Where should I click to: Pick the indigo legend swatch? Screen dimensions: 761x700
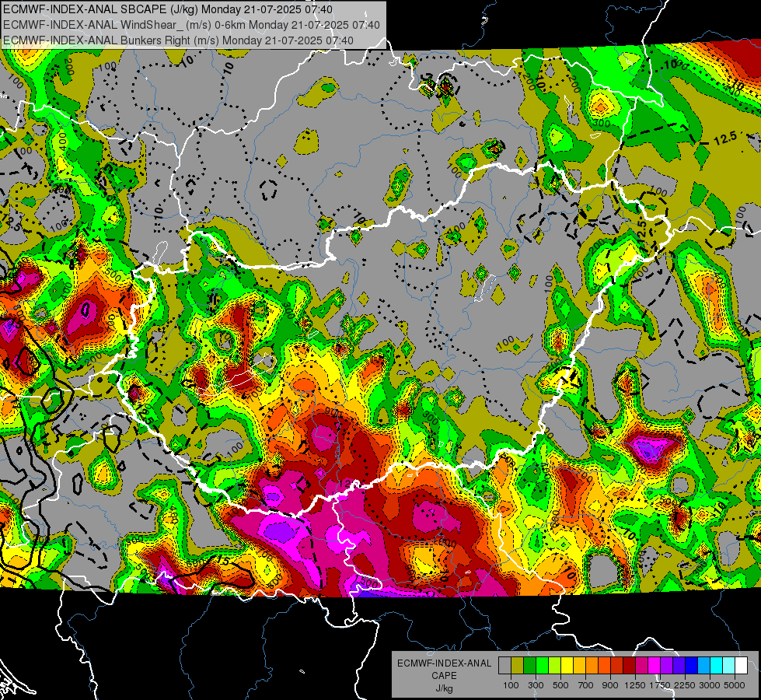pos(679,666)
